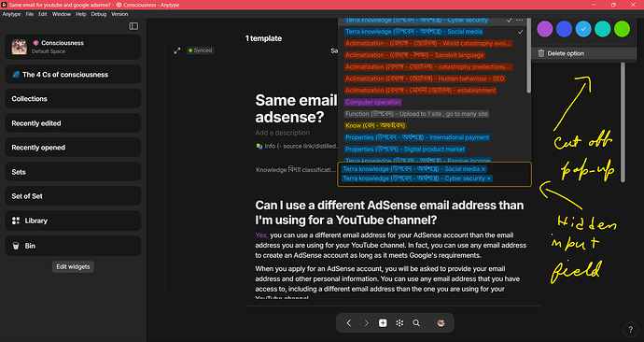Remove the Social media tag with x
This screenshot has height=342, width=644.
(483, 169)
